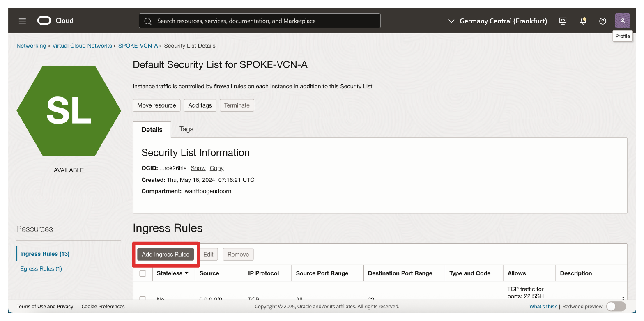
Task: Expand the Germany Central (Frankfurt) region dropdown
Action: click(497, 21)
